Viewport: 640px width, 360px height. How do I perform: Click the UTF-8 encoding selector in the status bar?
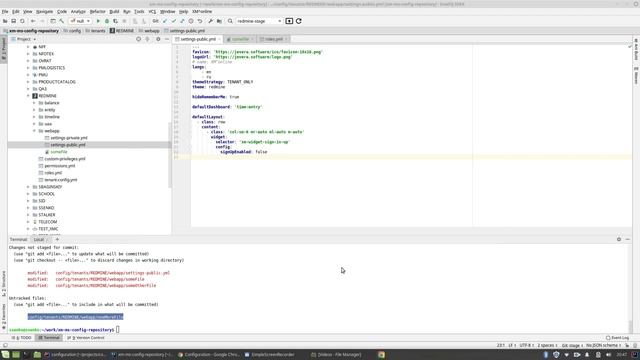coord(526,345)
